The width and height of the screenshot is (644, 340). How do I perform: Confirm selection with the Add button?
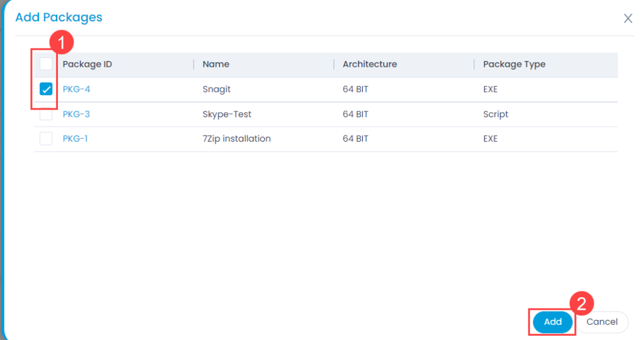pos(553,322)
